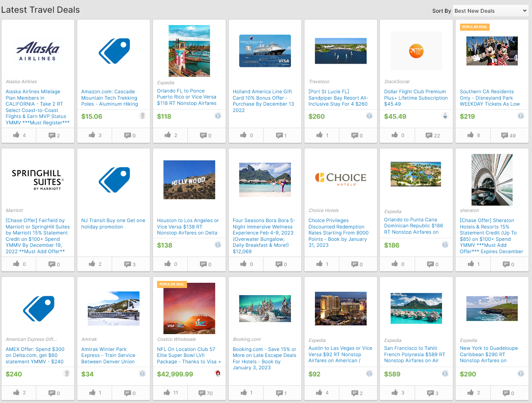The width and height of the screenshot is (532, 403).
Task: Click the Booking.com store label
Action: click(247, 339)
